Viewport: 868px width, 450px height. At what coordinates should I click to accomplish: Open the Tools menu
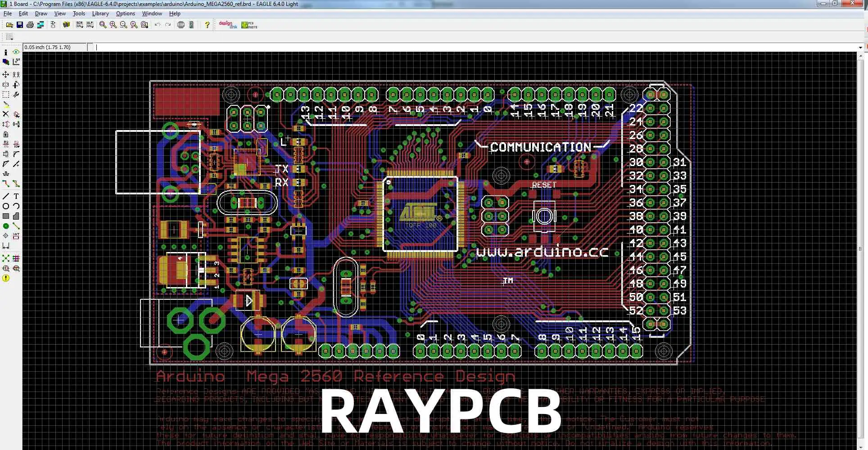pyautogui.click(x=79, y=13)
